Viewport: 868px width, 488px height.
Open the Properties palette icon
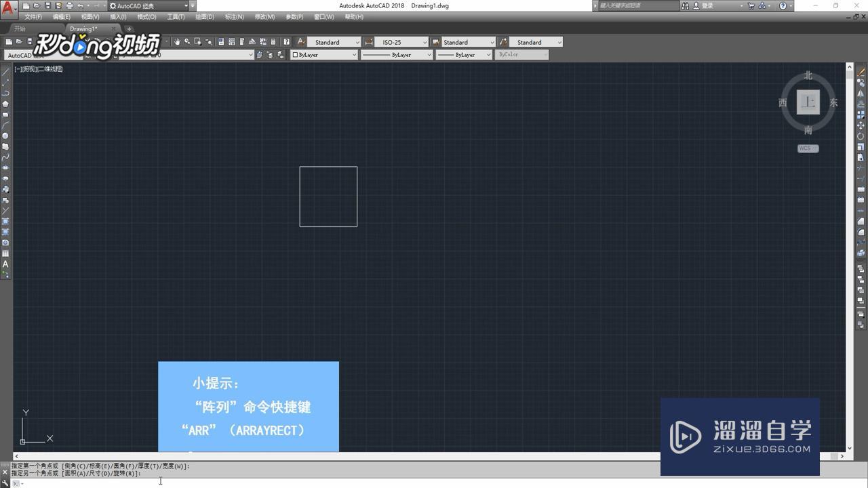[x=221, y=42]
